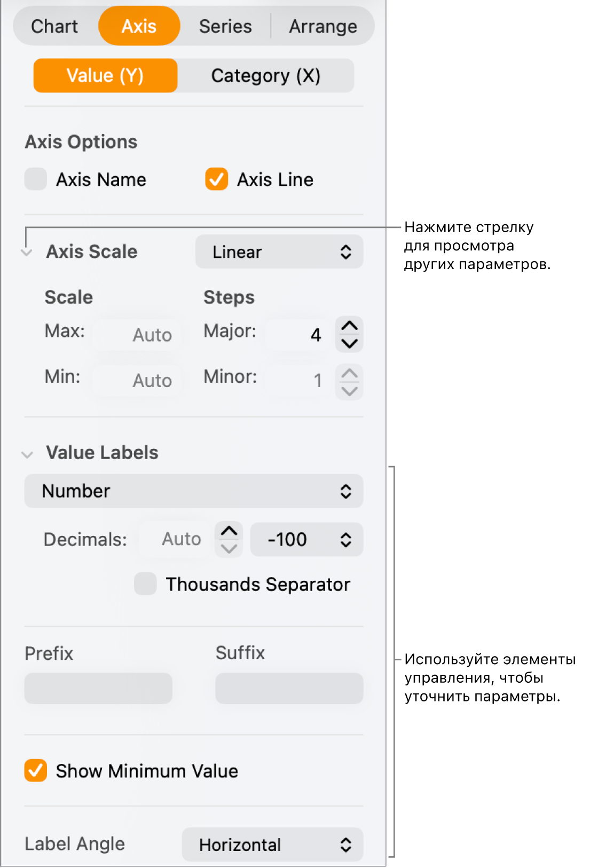Increase the Major steps value
Image resolution: width=590 pixels, height=868 pixels.
pos(349,326)
